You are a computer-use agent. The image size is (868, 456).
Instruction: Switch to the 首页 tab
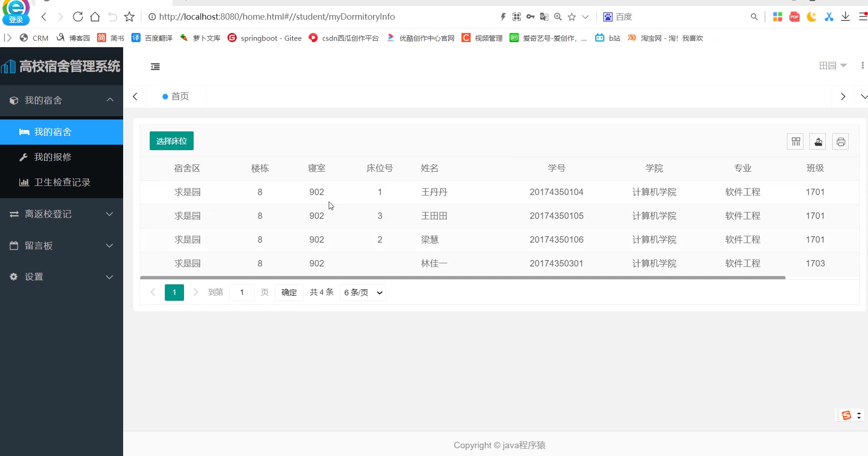(176, 97)
